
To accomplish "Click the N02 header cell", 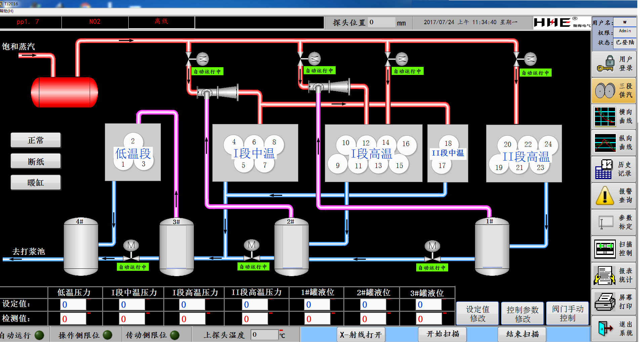I will point(95,22).
